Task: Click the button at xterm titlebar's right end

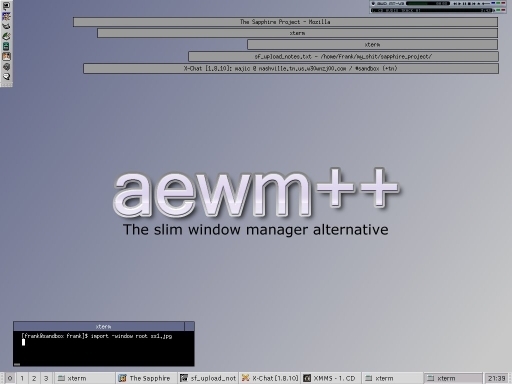Action: [x=189, y=326]
